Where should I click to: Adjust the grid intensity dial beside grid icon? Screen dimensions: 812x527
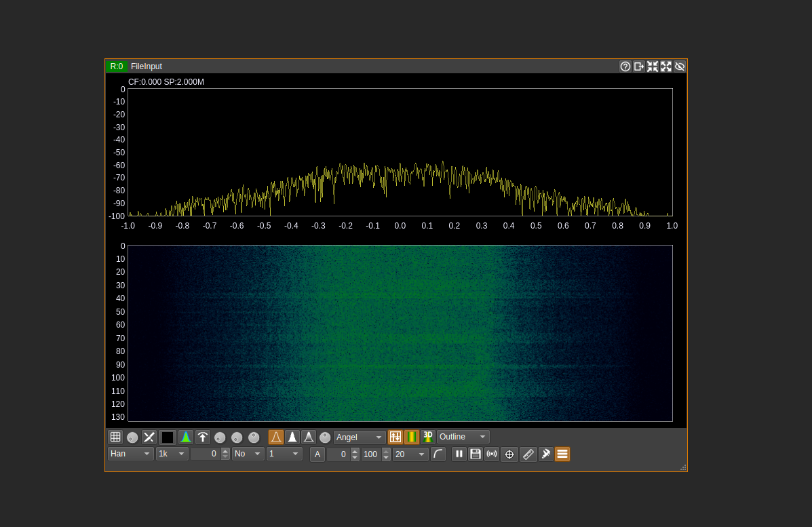point(132,437)
